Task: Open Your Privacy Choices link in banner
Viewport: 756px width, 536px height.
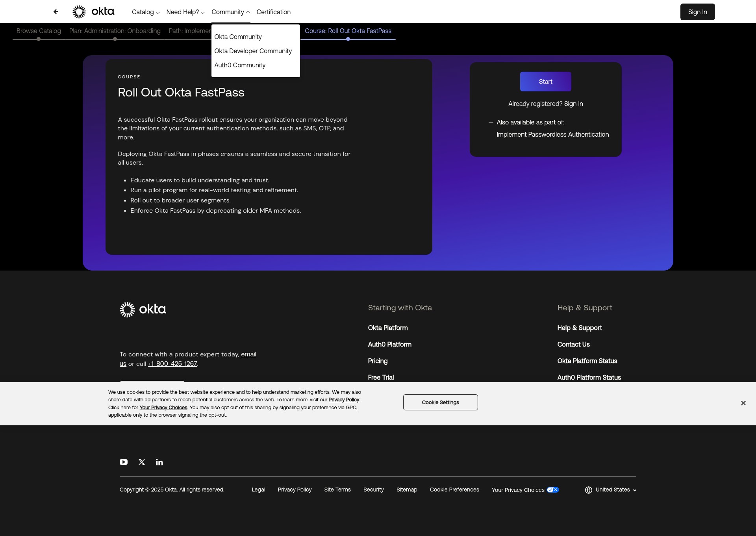Action: click(163, 408)
